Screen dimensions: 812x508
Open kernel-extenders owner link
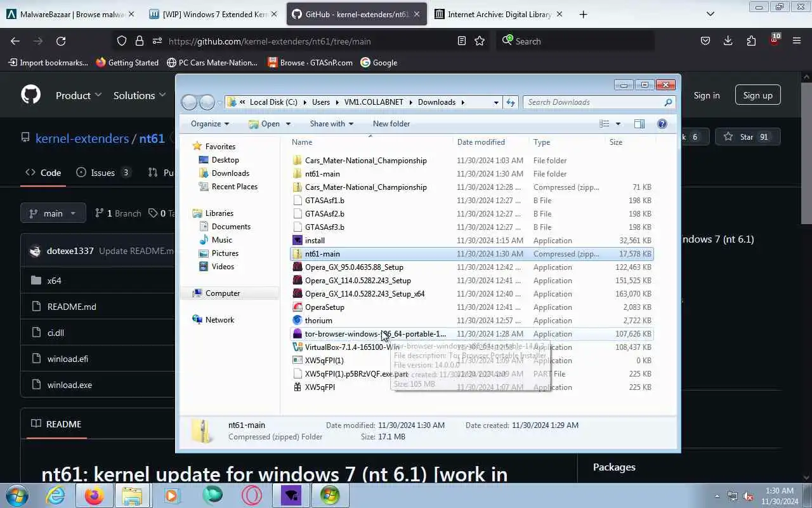tap(82, 138)
